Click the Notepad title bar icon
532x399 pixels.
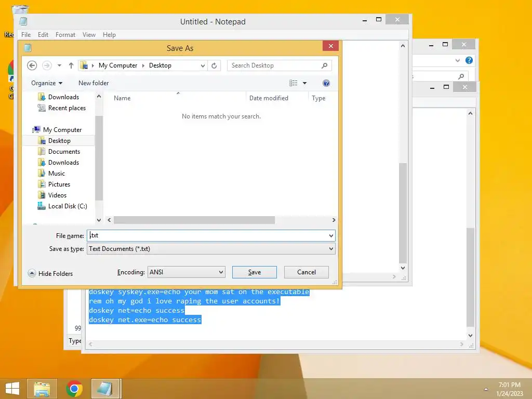point(23,21)
